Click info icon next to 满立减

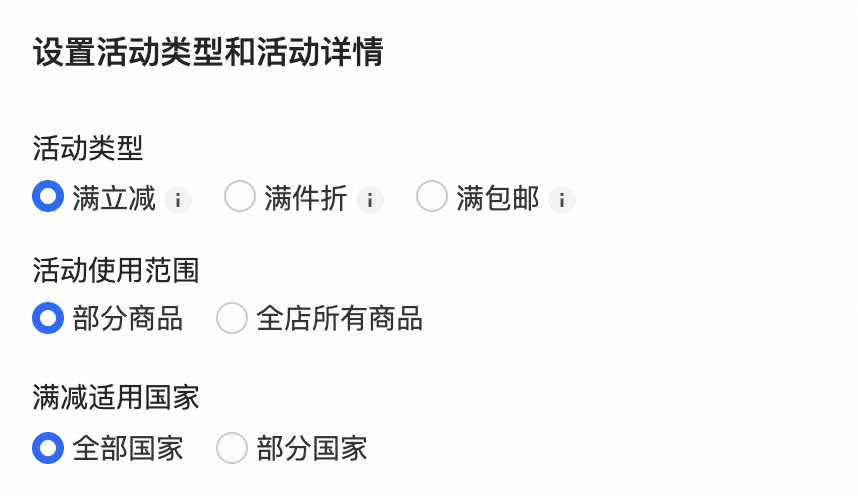click(x=178, y=200)
